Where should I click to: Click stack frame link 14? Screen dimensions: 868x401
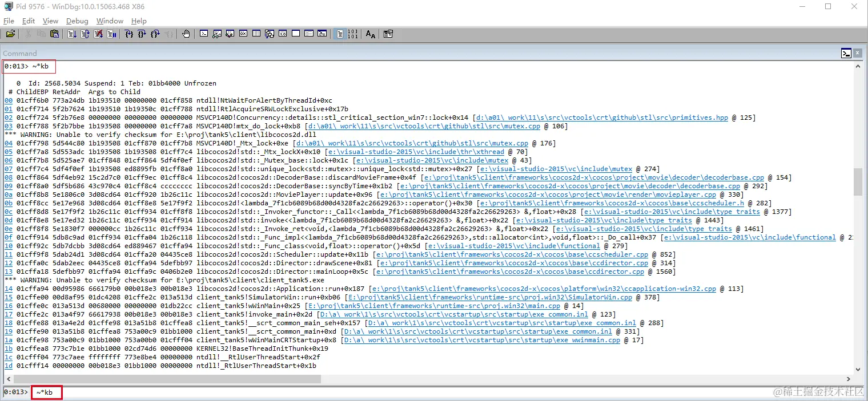(8, 289)
